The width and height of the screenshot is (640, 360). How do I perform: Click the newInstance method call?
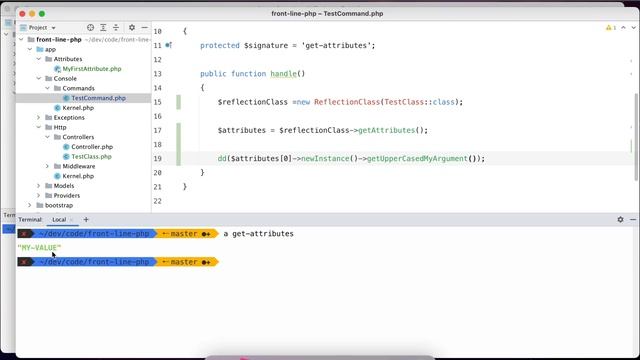click(x=325, y=158)
